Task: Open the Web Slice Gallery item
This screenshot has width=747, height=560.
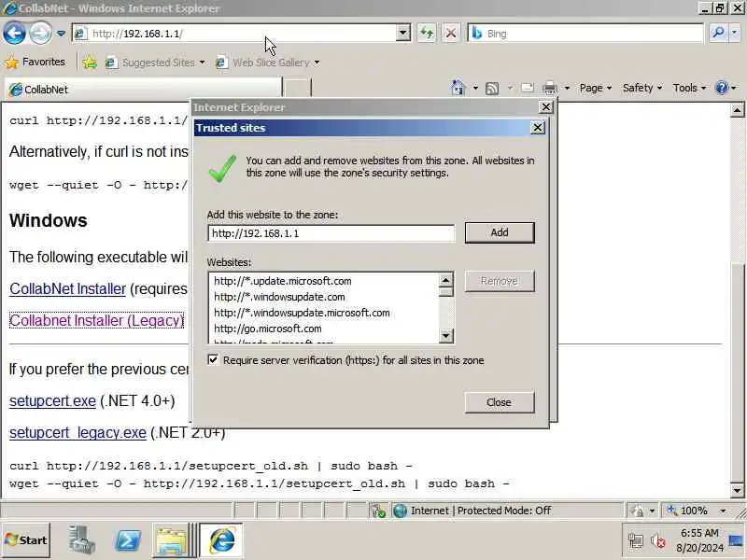Action: (x=268, y=63)
